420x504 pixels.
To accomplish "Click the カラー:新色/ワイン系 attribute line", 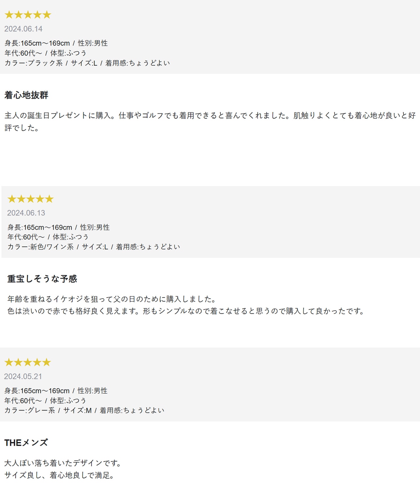I will pos(94,247).
